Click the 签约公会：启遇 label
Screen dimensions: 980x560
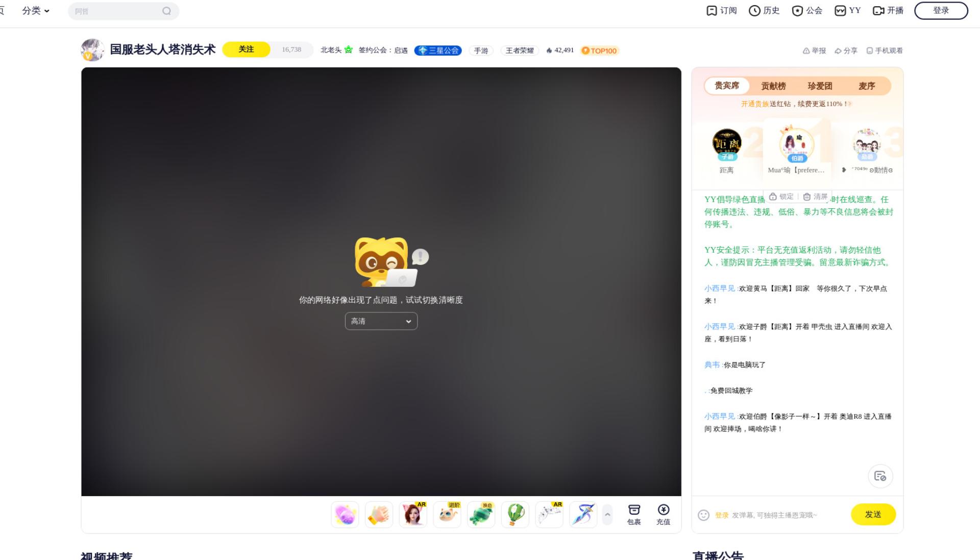383,50
